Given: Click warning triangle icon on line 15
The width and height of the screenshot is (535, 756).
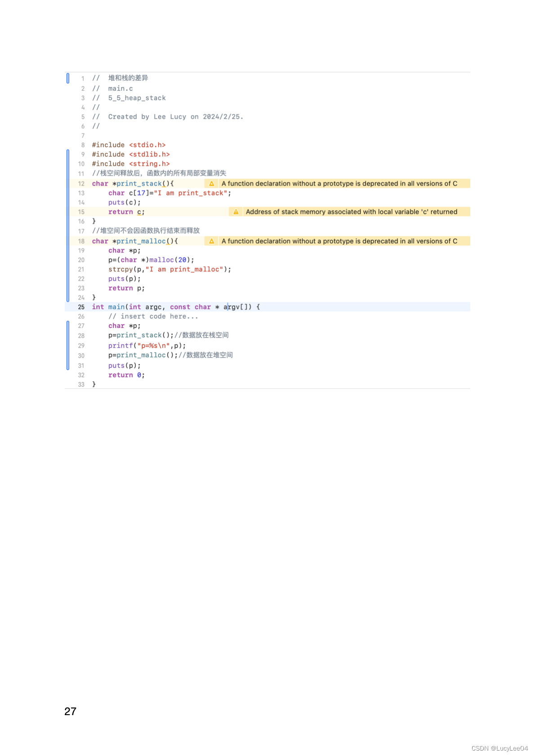Looking at the screenshot, I should click(x=236, y=212).
